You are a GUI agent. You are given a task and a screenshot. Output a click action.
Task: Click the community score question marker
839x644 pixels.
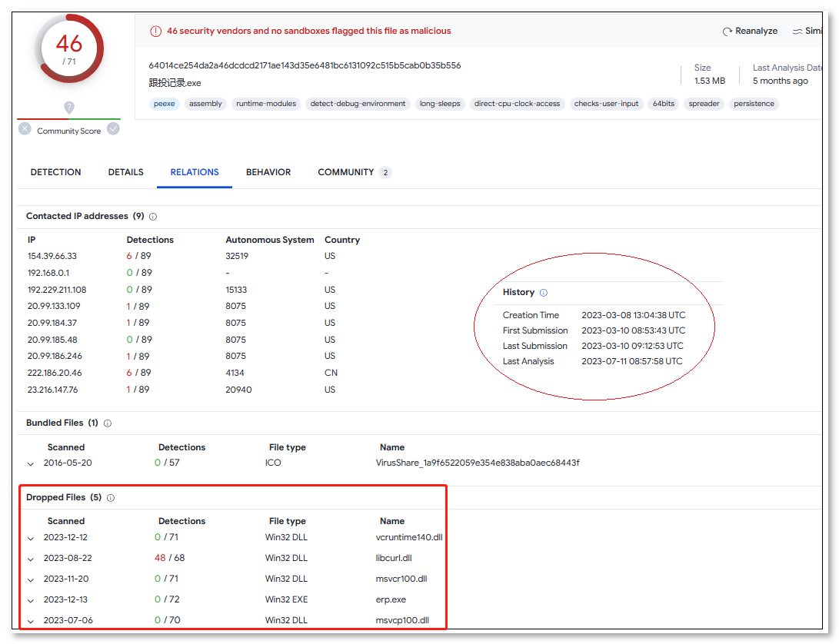click(x=69, y=108)
